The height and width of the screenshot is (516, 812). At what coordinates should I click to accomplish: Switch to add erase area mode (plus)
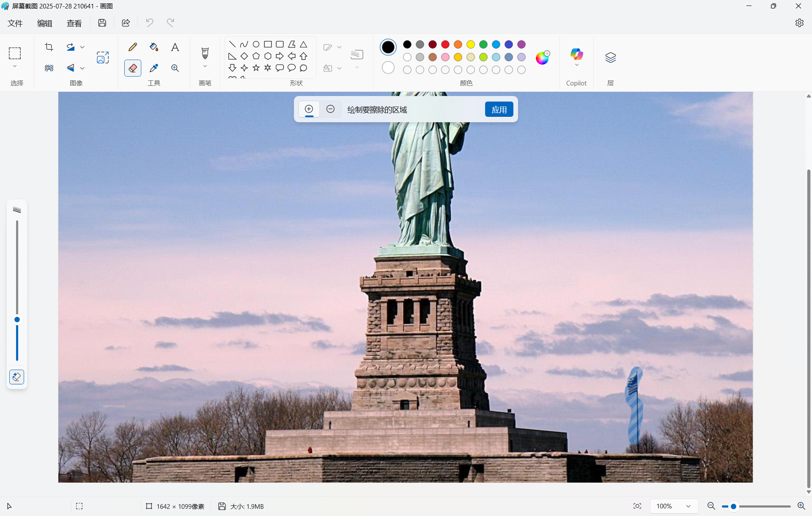pos(309,109)
